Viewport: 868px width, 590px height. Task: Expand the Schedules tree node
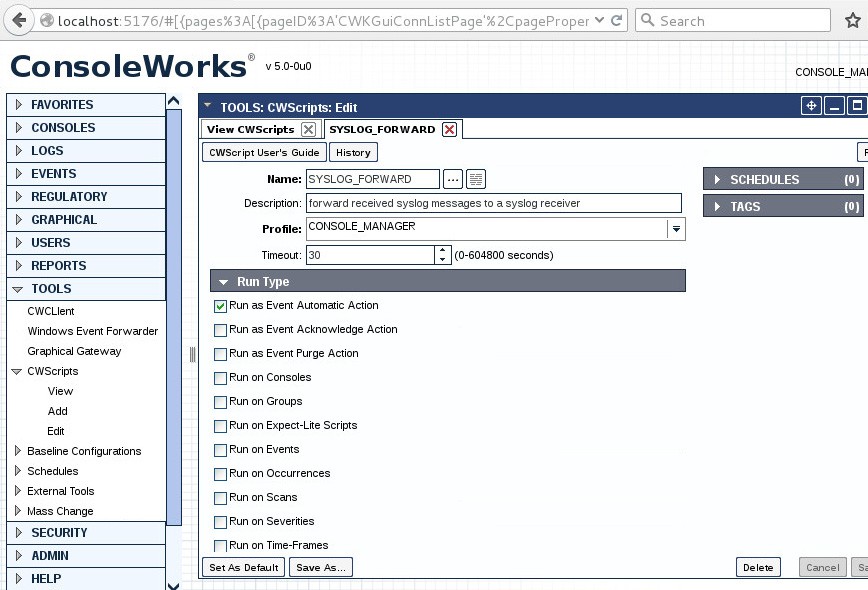[17, 470]
